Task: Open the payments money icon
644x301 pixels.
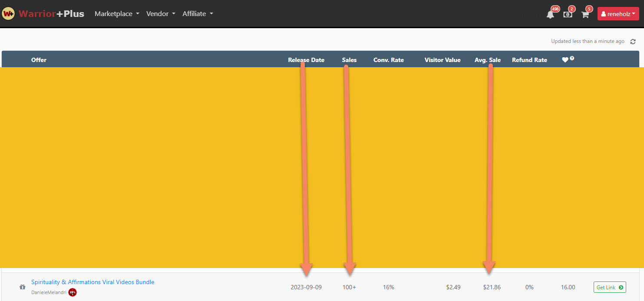Action: coord(568,14)
